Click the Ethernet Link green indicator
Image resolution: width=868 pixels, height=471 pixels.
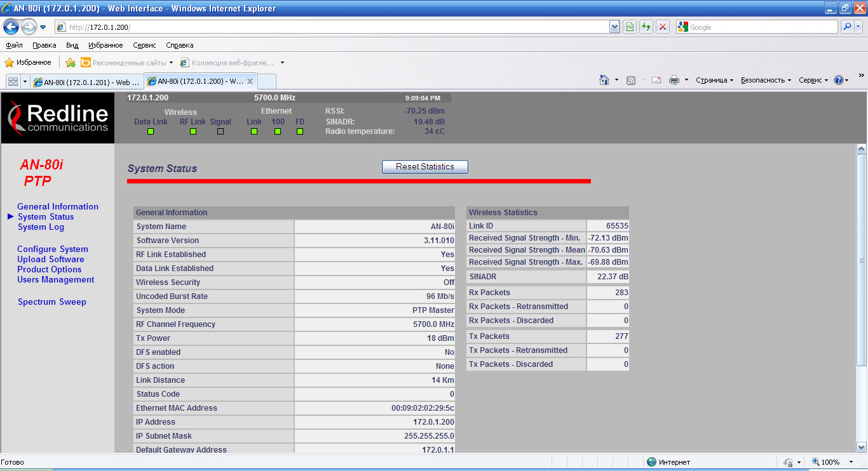[x=254, y=131]
